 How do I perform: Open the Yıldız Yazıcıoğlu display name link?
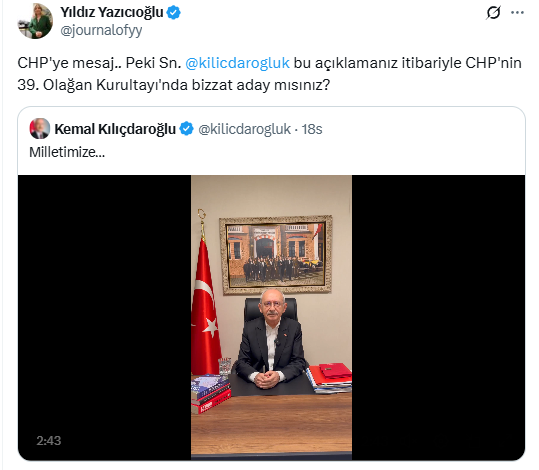coord(112,12)
